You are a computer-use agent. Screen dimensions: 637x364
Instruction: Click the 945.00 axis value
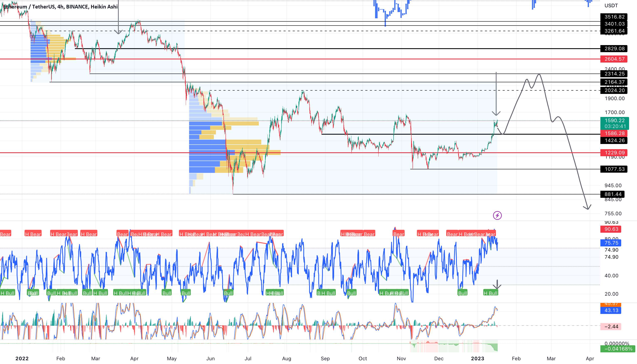coord(613,186)
